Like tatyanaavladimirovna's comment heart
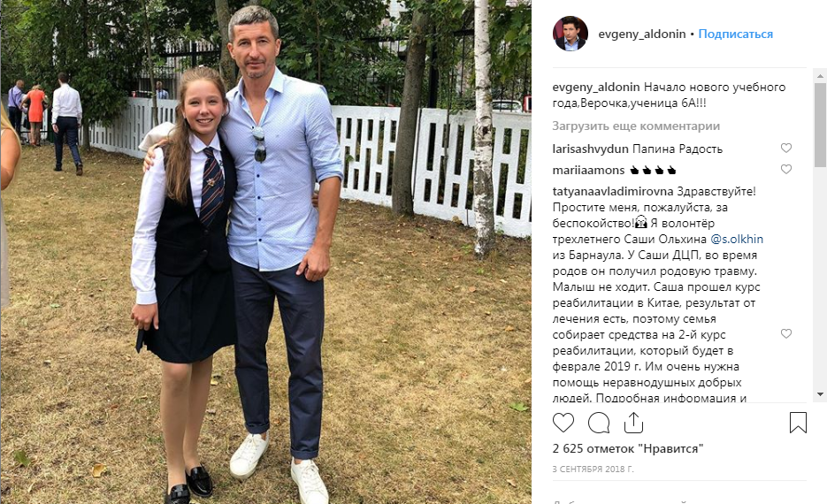 [785, 333]
